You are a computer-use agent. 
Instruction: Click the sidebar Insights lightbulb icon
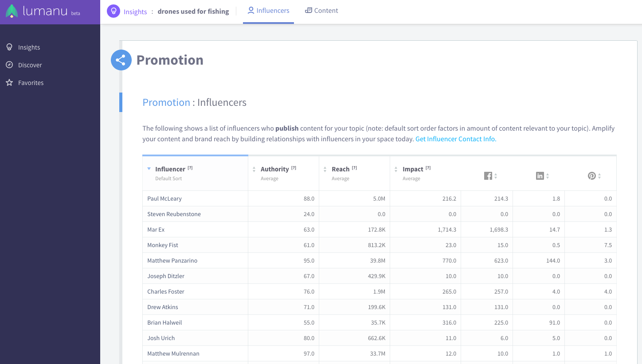pos(9,47)
